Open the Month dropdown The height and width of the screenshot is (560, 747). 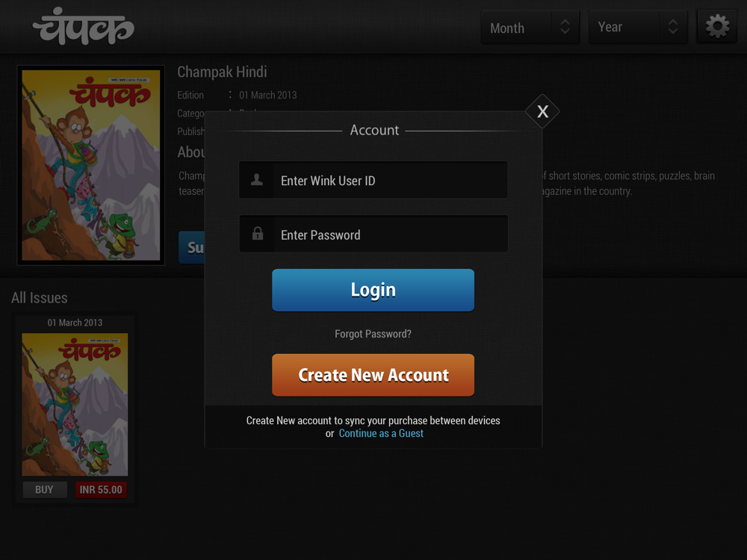tap(530, 28)
